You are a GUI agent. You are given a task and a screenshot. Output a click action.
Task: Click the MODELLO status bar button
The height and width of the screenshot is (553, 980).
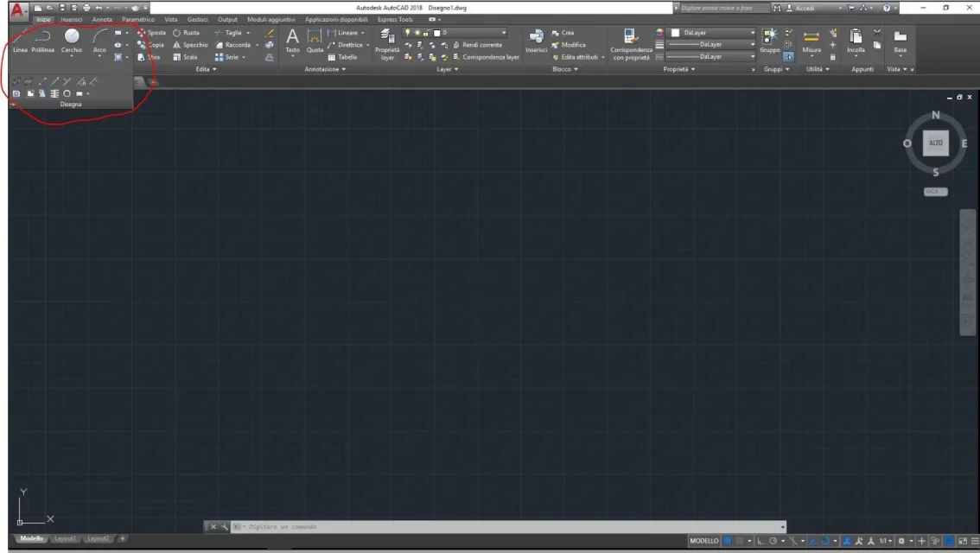click(703, 541)
